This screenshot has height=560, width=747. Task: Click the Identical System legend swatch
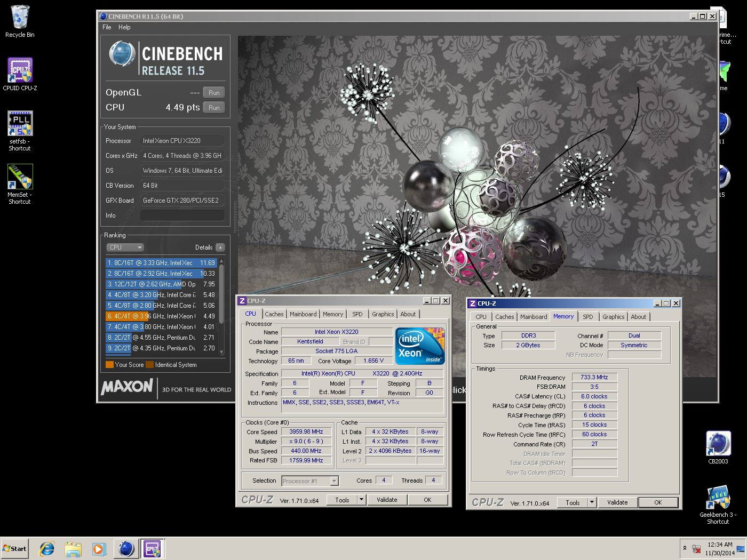tap(149, 365)
